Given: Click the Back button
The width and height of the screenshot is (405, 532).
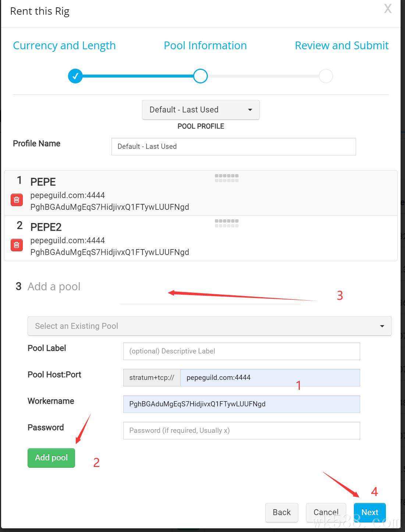Looking at the screenshot, I should tap(282, 513).
